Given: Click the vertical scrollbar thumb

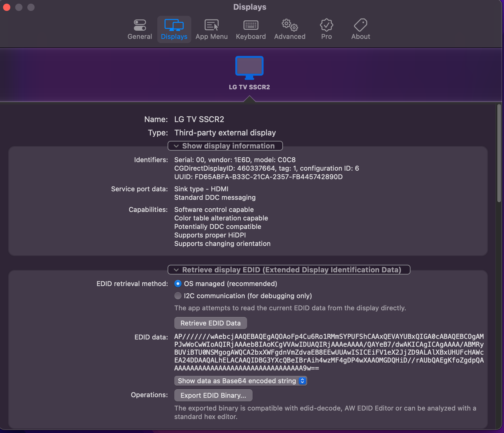Looking at the screenshot, I should [x=499, y=153].
